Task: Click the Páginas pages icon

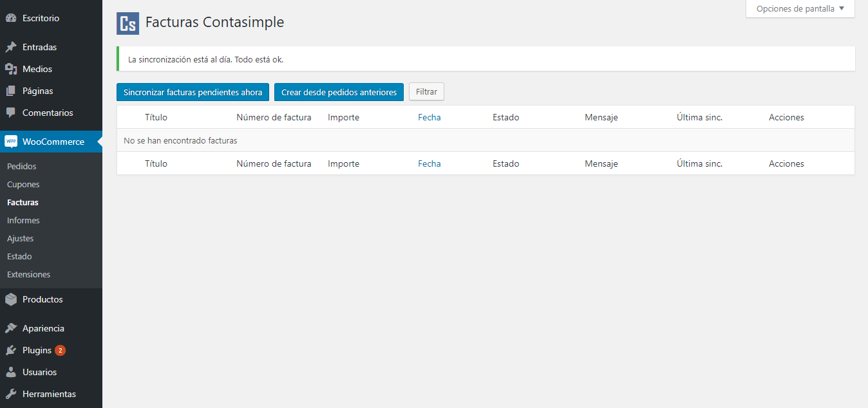Action: coord(11,91)
